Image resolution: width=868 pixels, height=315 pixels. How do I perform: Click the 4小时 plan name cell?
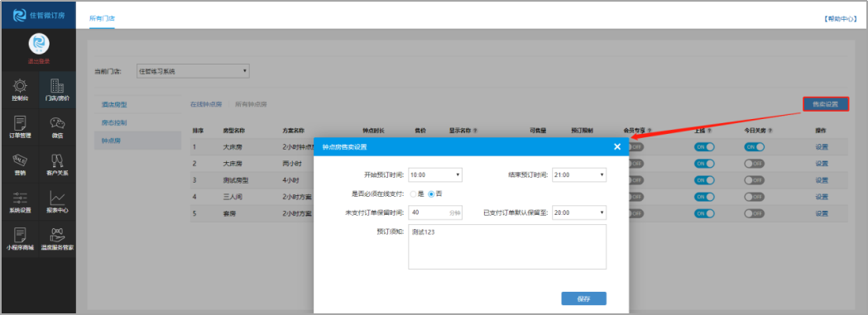click(290, 180)
